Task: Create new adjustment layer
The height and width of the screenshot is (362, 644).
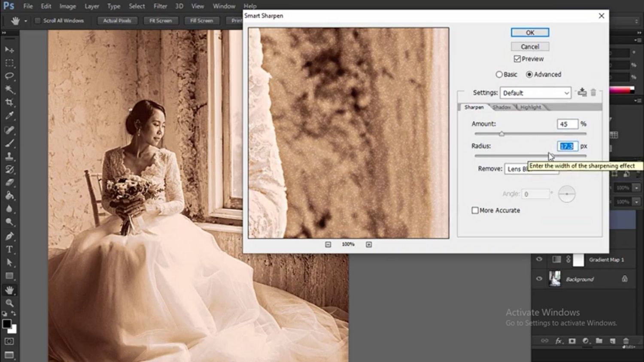Action: [586, 341]
